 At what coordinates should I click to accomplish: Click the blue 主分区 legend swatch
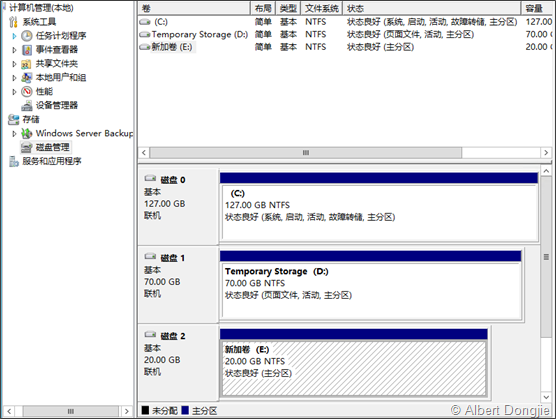pyautogui.click(x=185, y=410)
